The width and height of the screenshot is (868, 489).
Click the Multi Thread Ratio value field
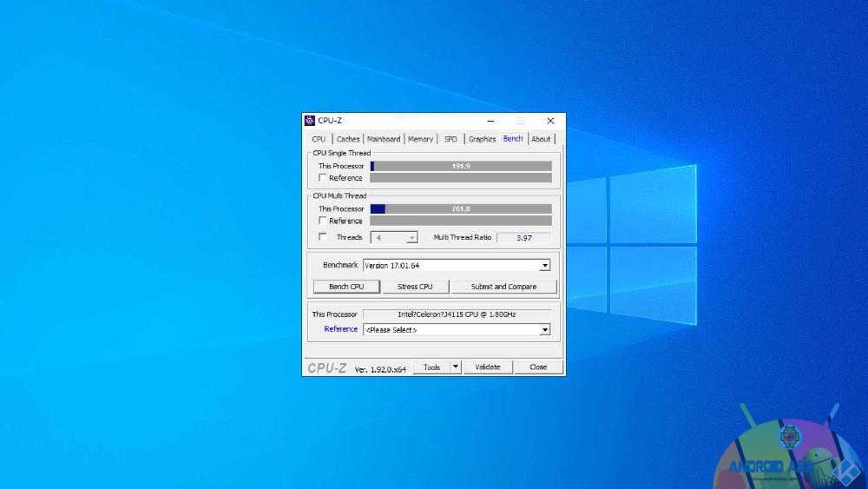point(523,238)
